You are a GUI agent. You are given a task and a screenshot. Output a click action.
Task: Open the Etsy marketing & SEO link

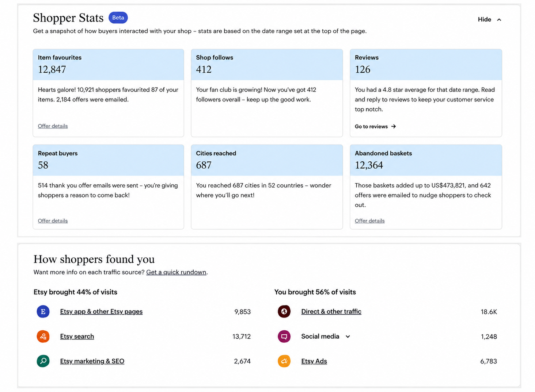pos(92,361)
